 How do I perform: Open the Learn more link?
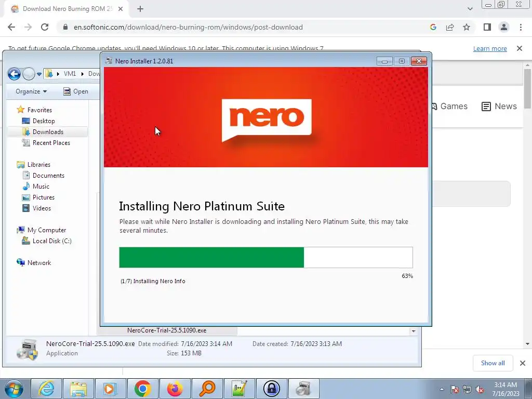490,48
